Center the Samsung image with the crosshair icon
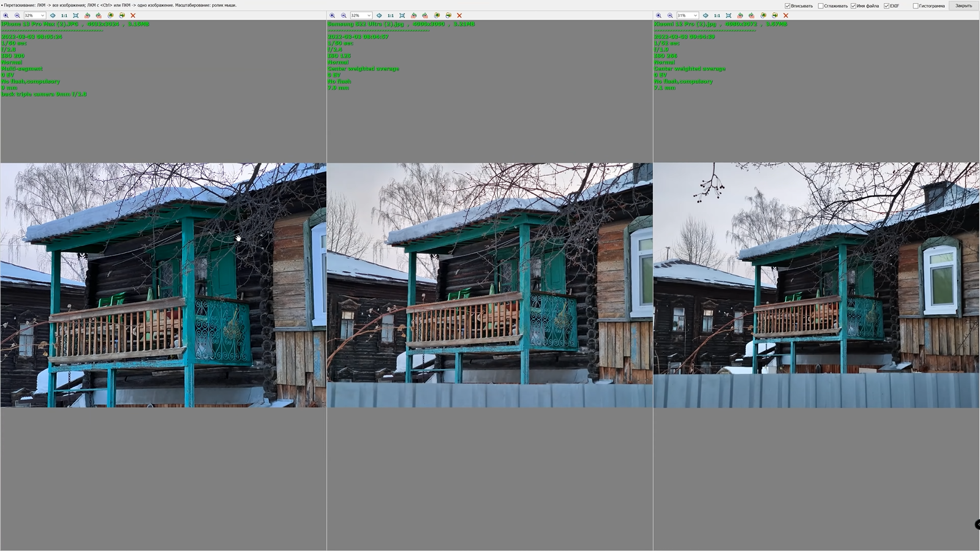The width and height of the screenshot is (980, 551). pos(379,15)
